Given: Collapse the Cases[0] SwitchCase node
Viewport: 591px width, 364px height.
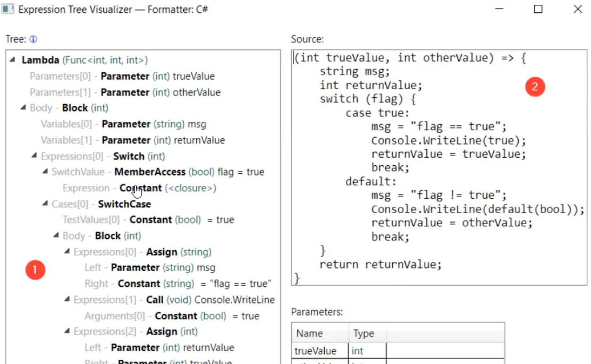Looking at the screenshot, I should pos(45,204).
